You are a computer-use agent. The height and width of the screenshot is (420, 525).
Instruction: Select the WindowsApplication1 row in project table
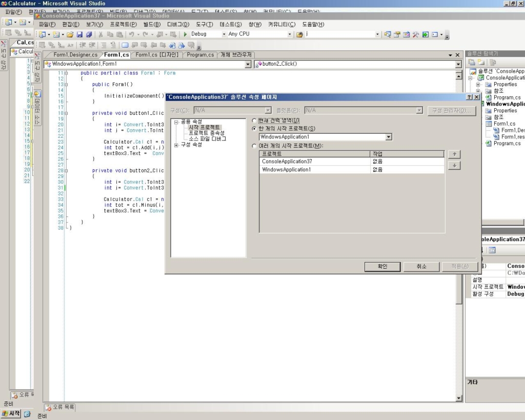352,169
